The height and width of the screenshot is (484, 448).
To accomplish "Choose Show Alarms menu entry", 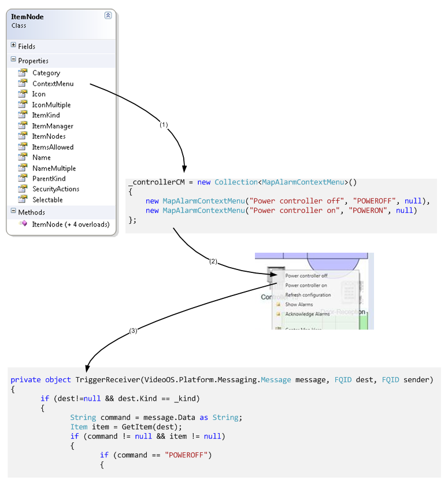I will (299, 304).
